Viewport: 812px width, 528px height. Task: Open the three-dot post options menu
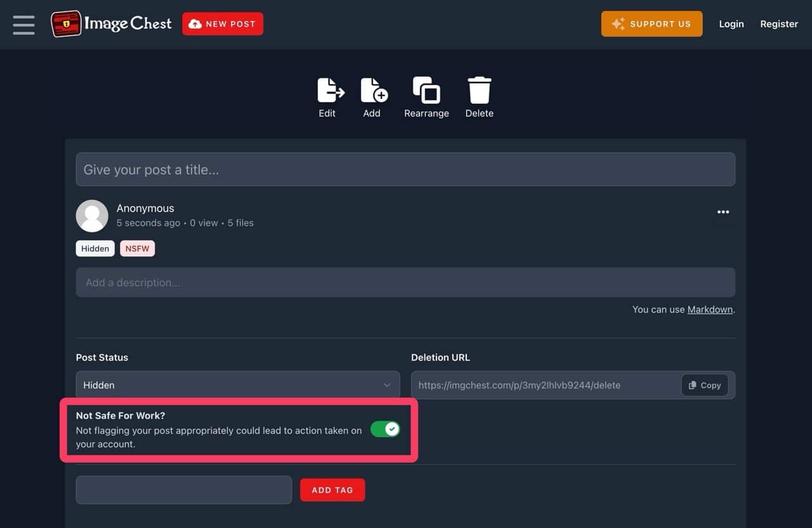(x=723, y=212)
